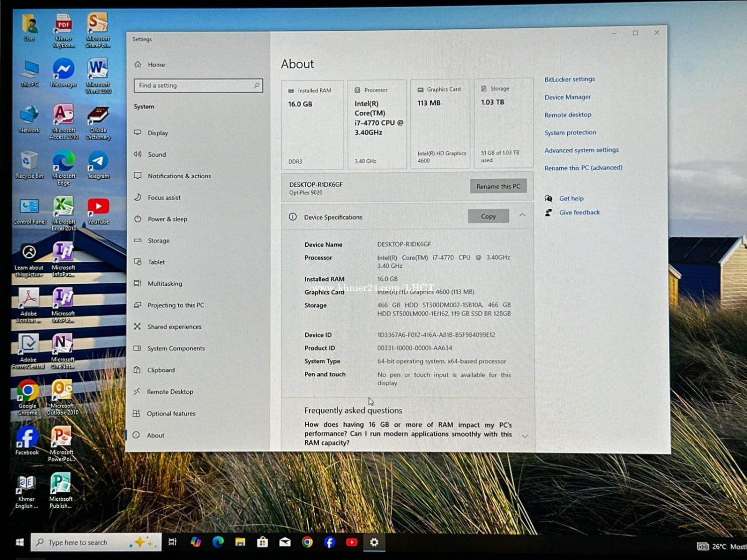747x560 pixels.
Task: Collapse the Device Specifications section
Action: (x=522, y=215)
